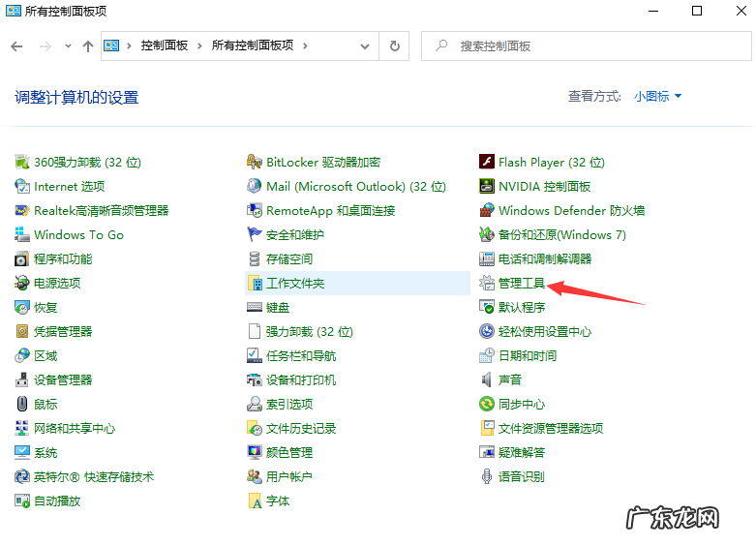Click the 语音识别 microphone icon
The height and width of the screenshot is (546, 756).
[x=487, y=476]
